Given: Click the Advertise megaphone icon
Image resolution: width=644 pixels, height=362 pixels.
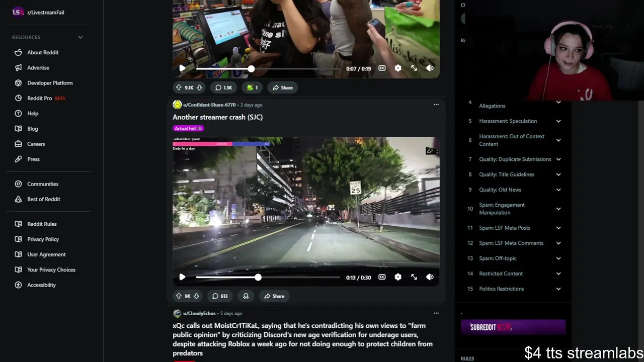Looking at the screenshot, I should coord(19,67).
